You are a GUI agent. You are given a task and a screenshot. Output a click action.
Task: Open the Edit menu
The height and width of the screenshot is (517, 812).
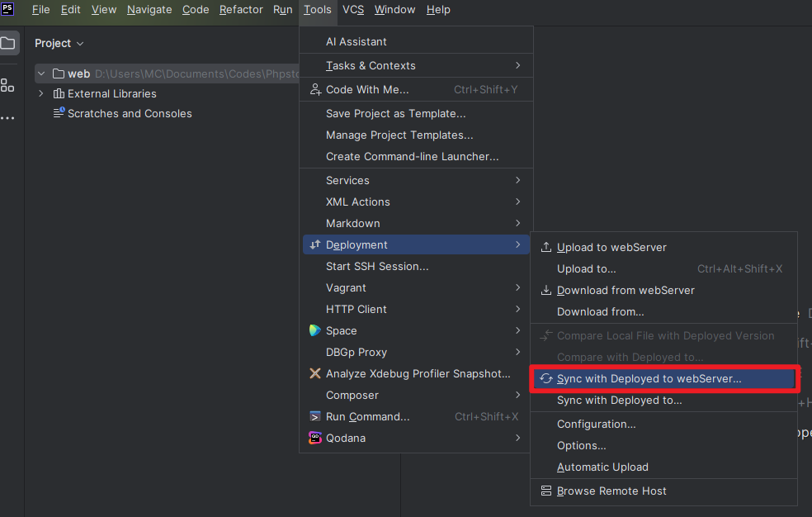[x=70, y=10]
